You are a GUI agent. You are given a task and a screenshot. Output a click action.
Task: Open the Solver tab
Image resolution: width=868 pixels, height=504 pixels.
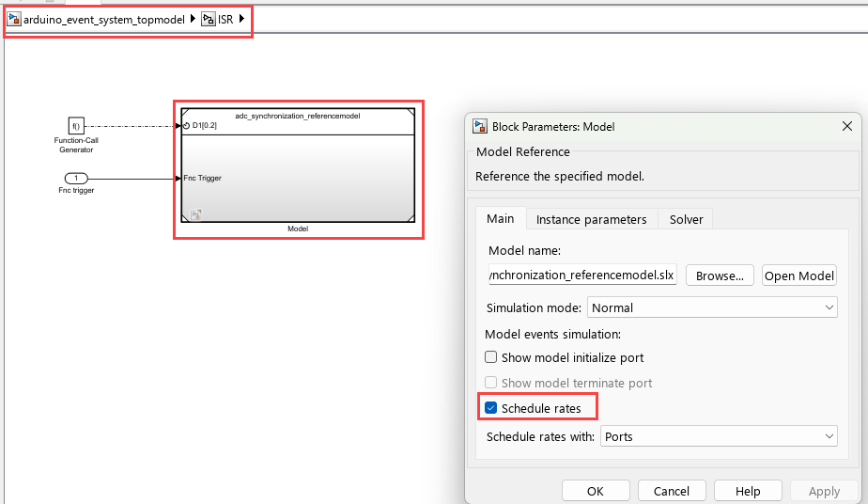686,219
